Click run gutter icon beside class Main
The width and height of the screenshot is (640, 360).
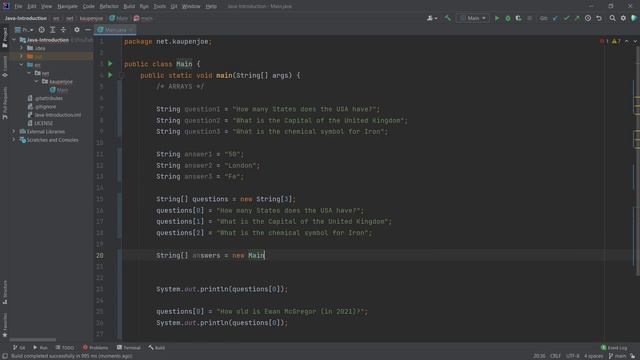pos(110,64)
